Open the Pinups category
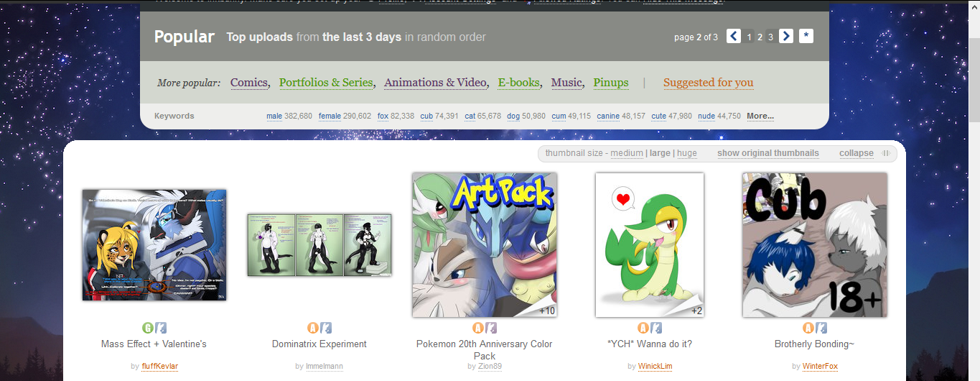The width and height of the screenshot is (980, 381). tap(611, 83)
